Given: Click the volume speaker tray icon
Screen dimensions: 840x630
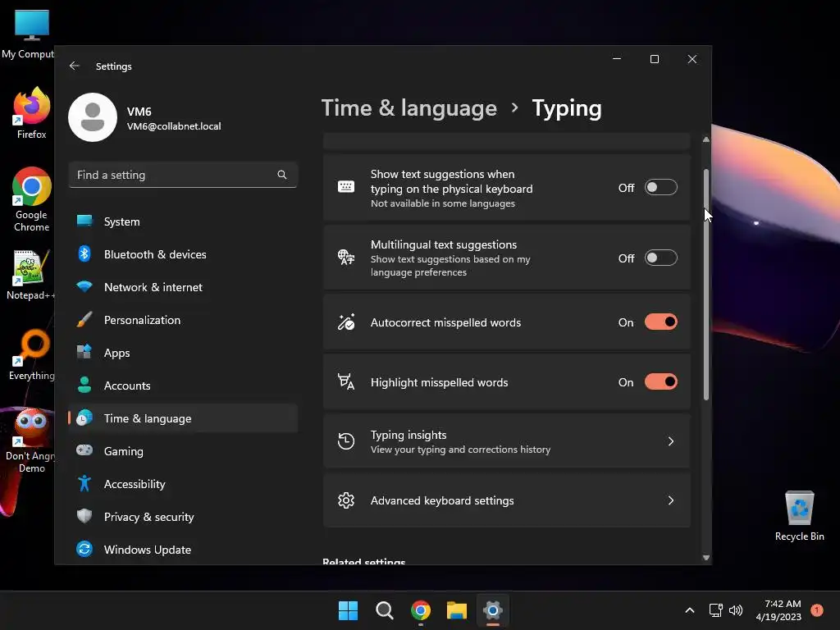Looking at the screenshot, I should (736, 610).
